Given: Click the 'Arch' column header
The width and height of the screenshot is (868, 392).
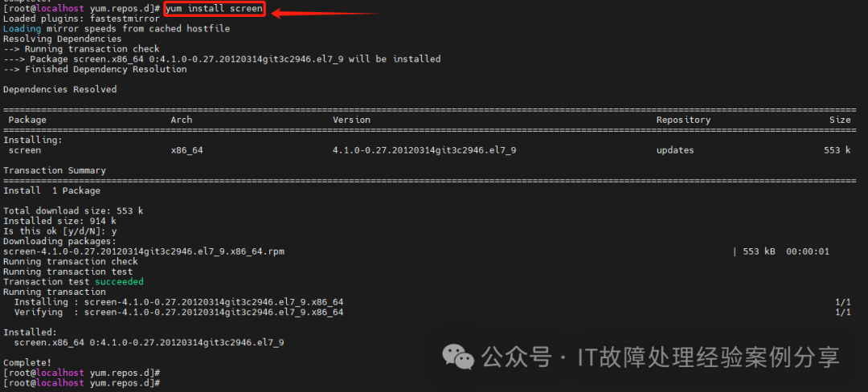Looking at the screenshot, I should [x=182, y=120].
